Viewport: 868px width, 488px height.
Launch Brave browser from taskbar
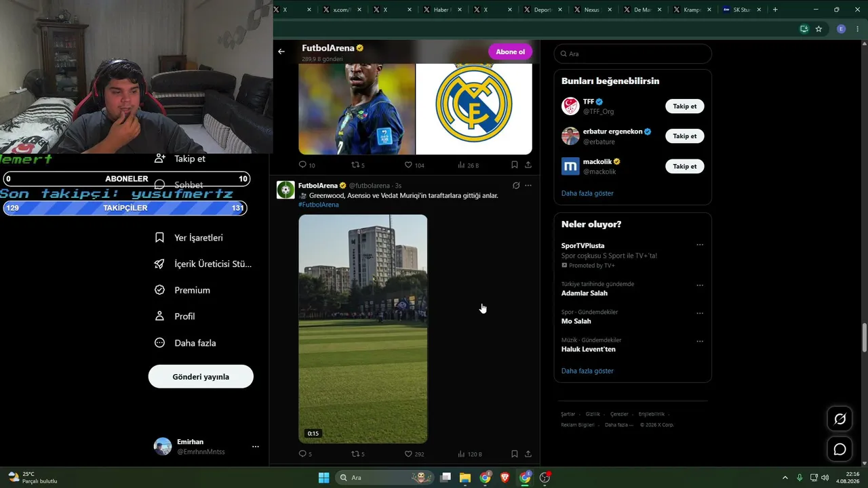(x=505, y=478)
